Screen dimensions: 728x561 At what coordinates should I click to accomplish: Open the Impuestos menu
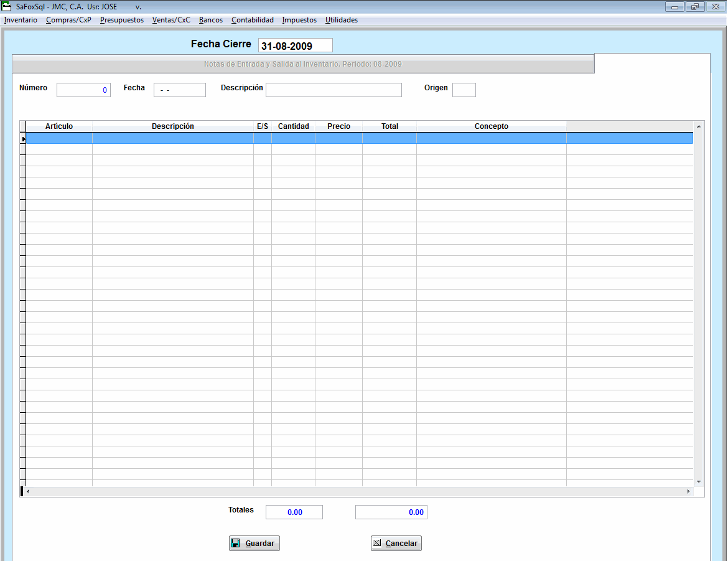point(299,20)
